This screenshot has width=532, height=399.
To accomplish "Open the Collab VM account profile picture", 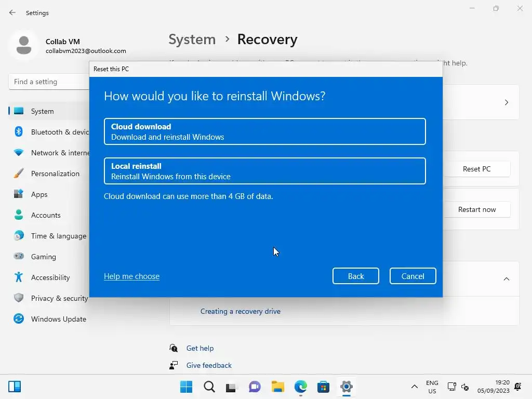I will 24,46.
